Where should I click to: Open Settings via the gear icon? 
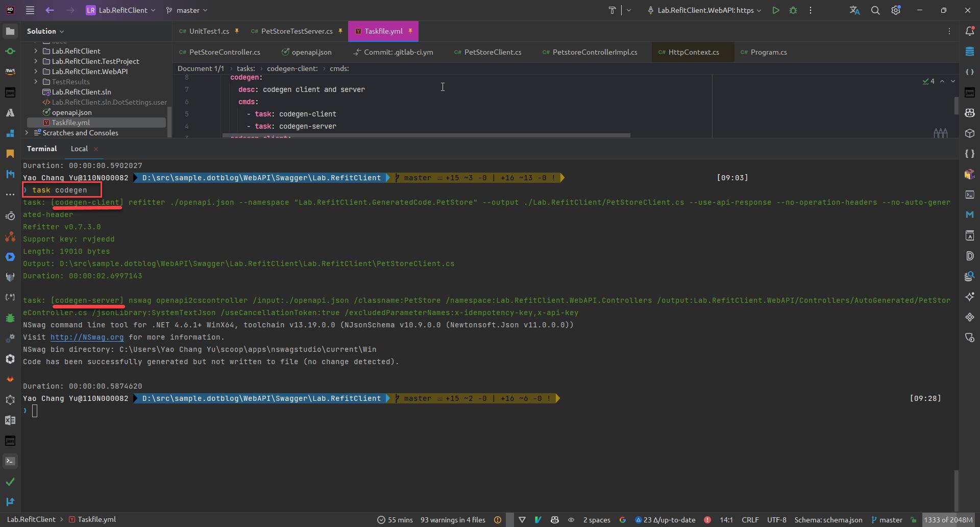pyautogui.click(x=896, y=10)
